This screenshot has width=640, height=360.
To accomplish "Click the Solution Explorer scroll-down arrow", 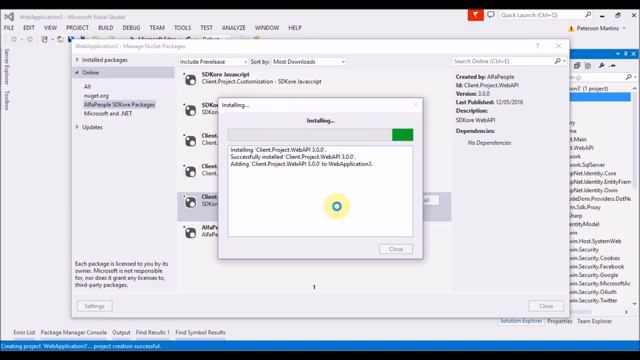I will click(634, 304).
